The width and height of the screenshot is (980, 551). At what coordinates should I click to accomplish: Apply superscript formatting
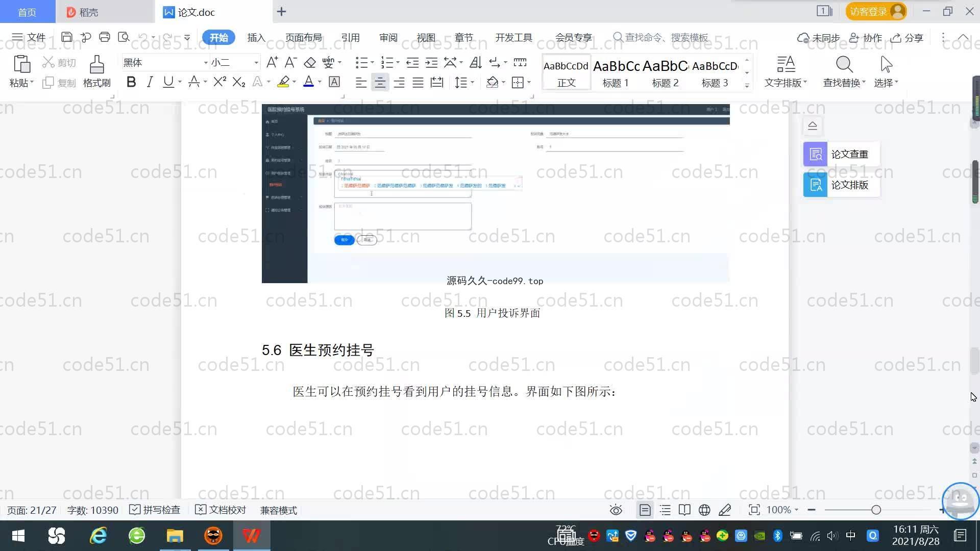[219, 82]
